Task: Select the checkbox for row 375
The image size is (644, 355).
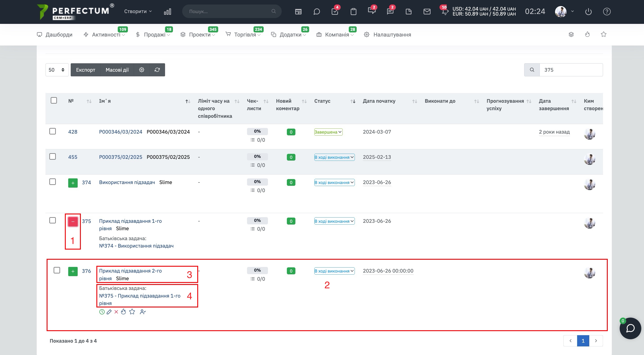Action: coord(52,221)
